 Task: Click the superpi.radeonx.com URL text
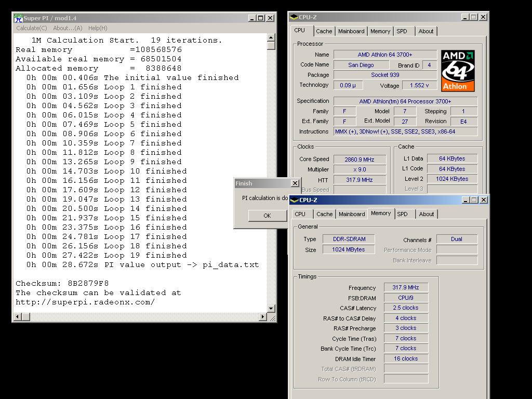coord(85,302)
